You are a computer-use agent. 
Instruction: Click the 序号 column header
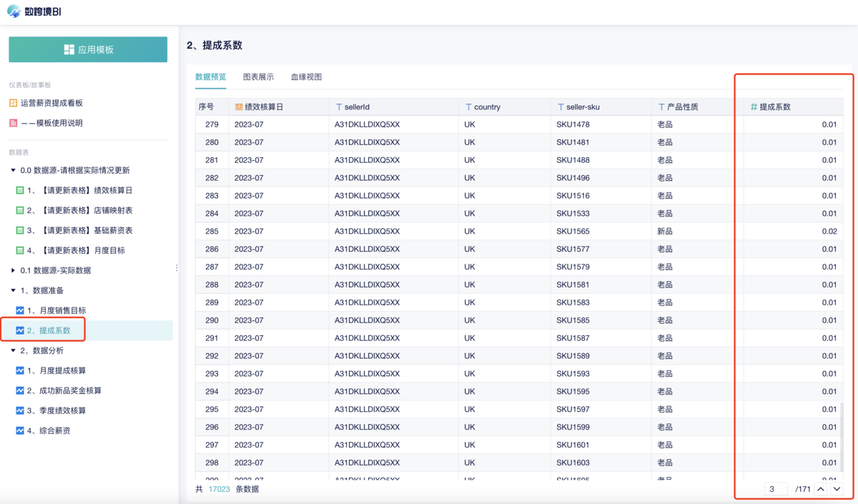tap(212, 107)
